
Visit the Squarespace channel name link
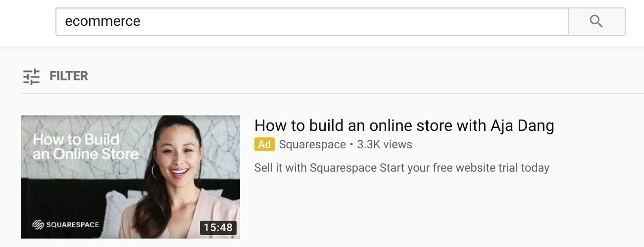pos(312,144)
